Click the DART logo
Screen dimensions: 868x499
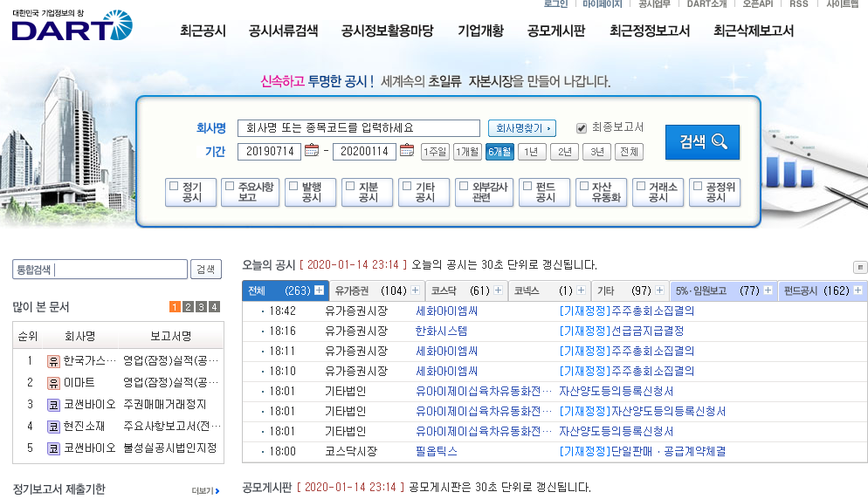(72, 25)
